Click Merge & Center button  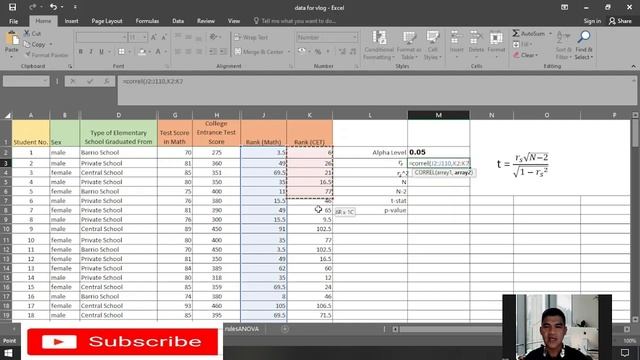click(260, 52)
